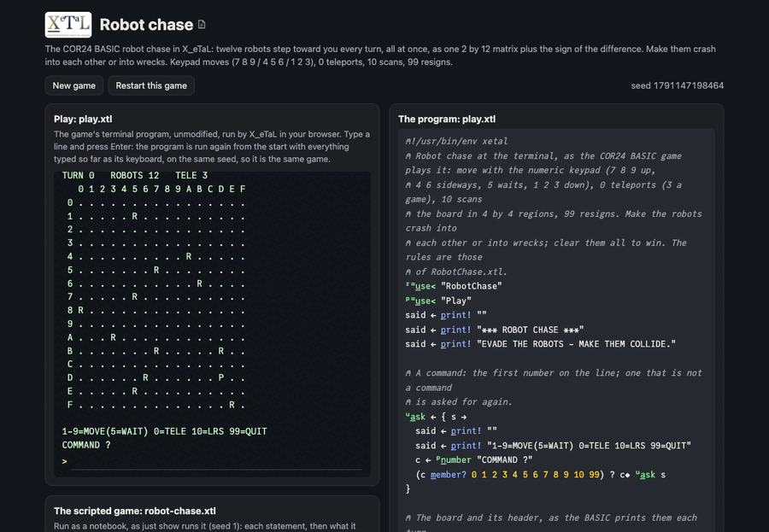Click the XeTaL logo image
Image resolution: width=769 pixels, height=532 pixels.
click(68, 25)
